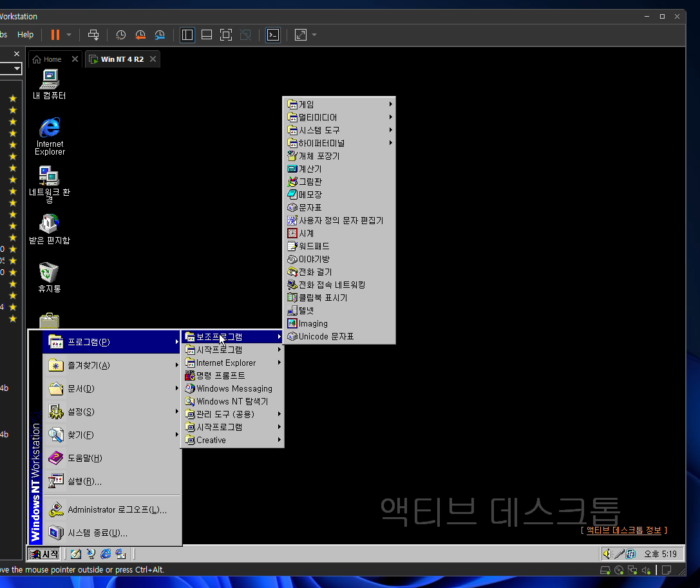The image size is (700, 588).
Task: Expand the 멀티미디어 submenu
Action: [x=339, y=117]
